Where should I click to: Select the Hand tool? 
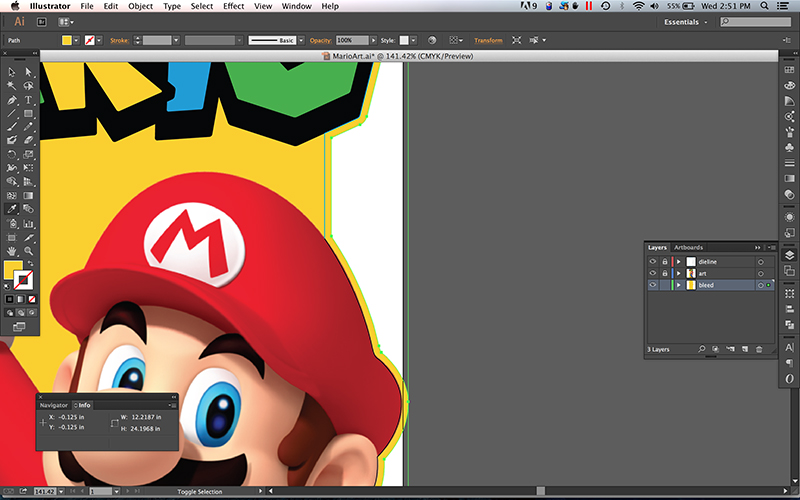tap(12, 251)
